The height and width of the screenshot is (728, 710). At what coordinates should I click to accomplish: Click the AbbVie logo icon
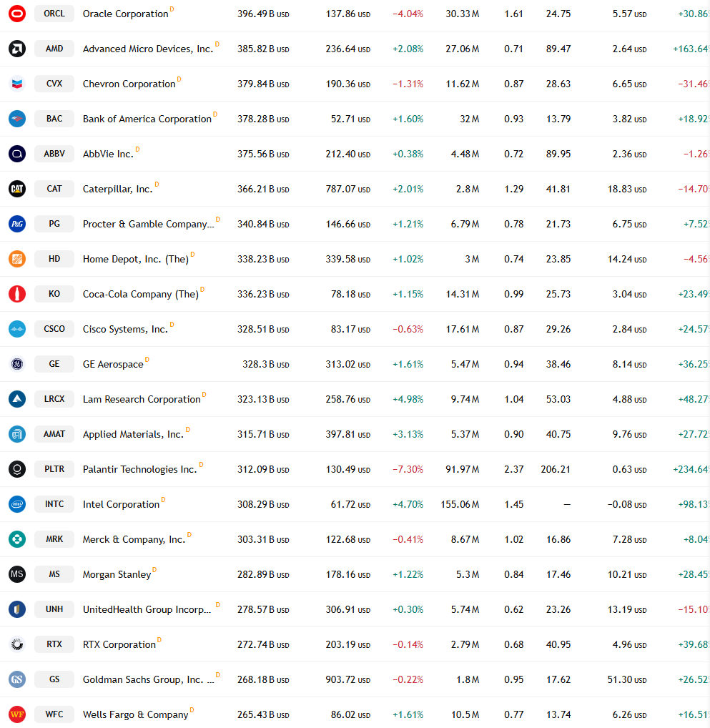(x=17, y=154)
